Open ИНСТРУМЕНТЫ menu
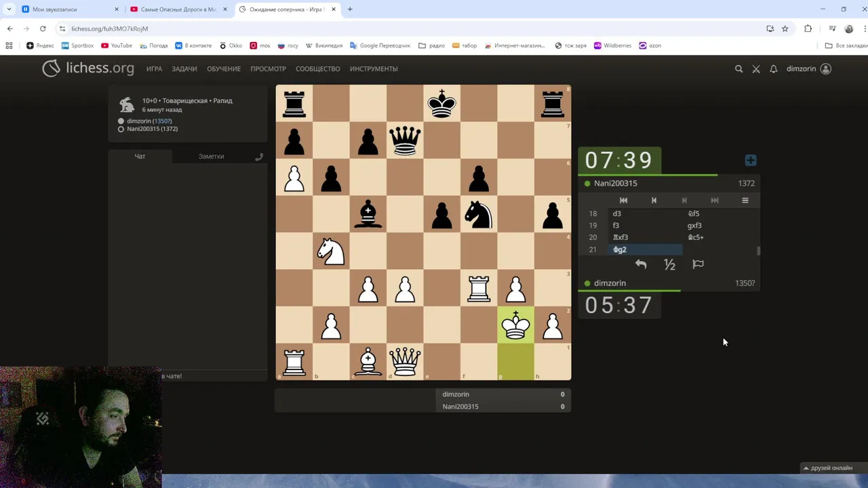868x488 pixels. tap(374, 68)
